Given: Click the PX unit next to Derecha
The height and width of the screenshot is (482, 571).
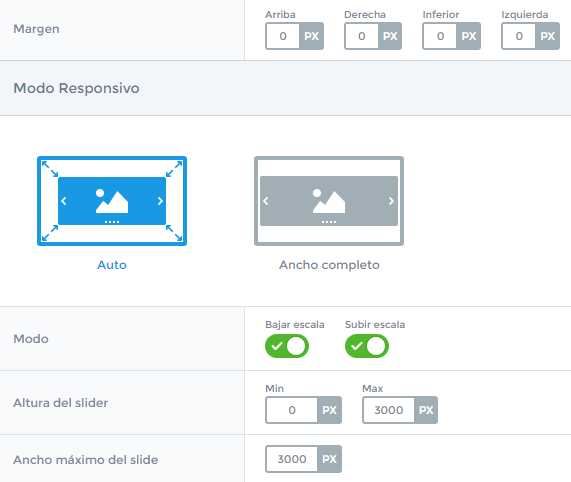Looking at the screenshot, I should coord(390,36).
